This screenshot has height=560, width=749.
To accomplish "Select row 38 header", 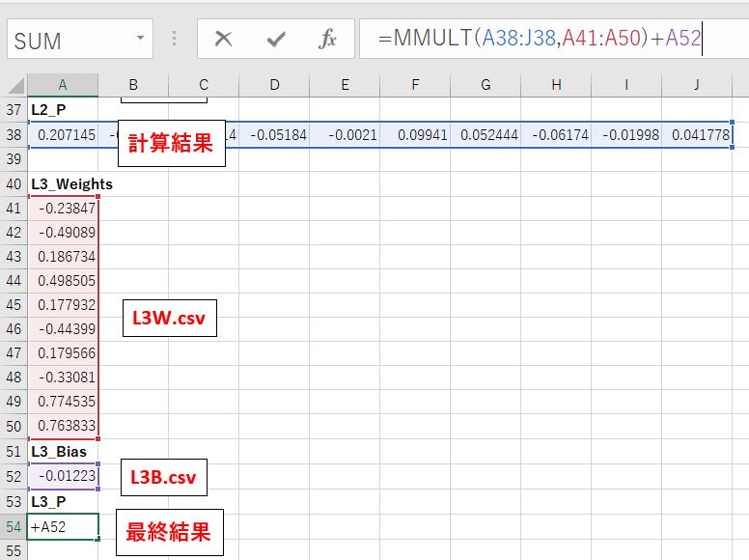I will [14, 135].
